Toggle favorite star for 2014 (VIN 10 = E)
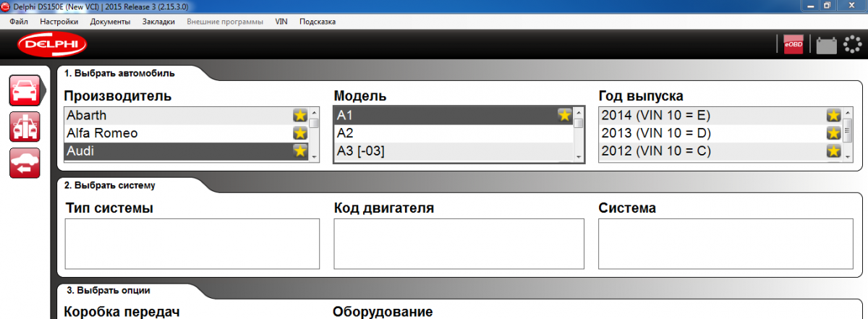Image resolution: width=868 pixels, height=319 pixels. click(834, 115)
